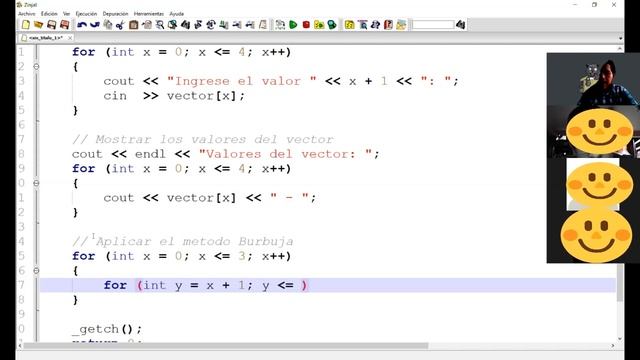Viewport: 640px width, 360px height.
Task: Click the binoculars icon beside the search box
Action: tap(460, 25)
